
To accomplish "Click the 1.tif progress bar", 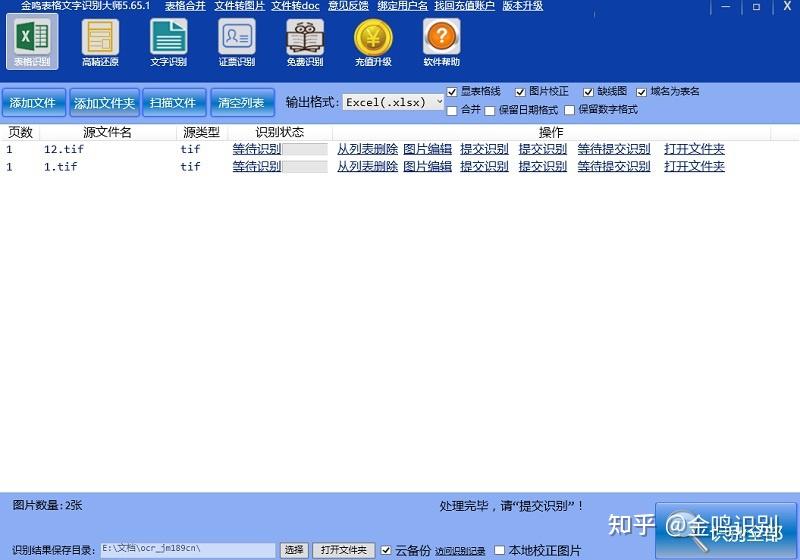I will click(x=305, y=167).
